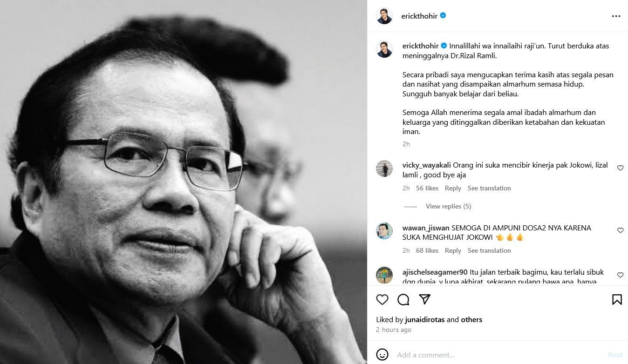Like vicky_wayakali's comment heart
The width and height of the screenshot is (628, 364).
click(x=620, y=168)
